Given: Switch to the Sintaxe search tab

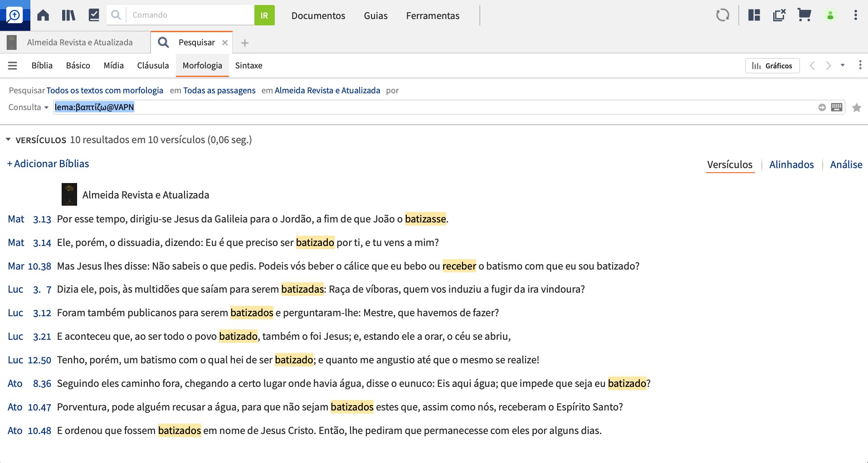Looking at the screenshot, I should pyautogui.click(x=249, y=66).
